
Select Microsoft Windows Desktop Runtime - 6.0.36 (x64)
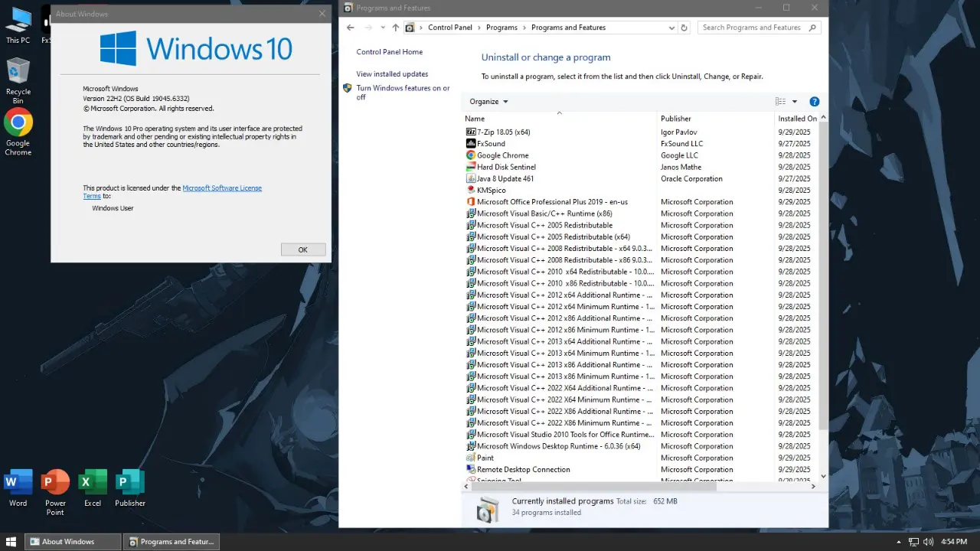(x=640, y=446)
